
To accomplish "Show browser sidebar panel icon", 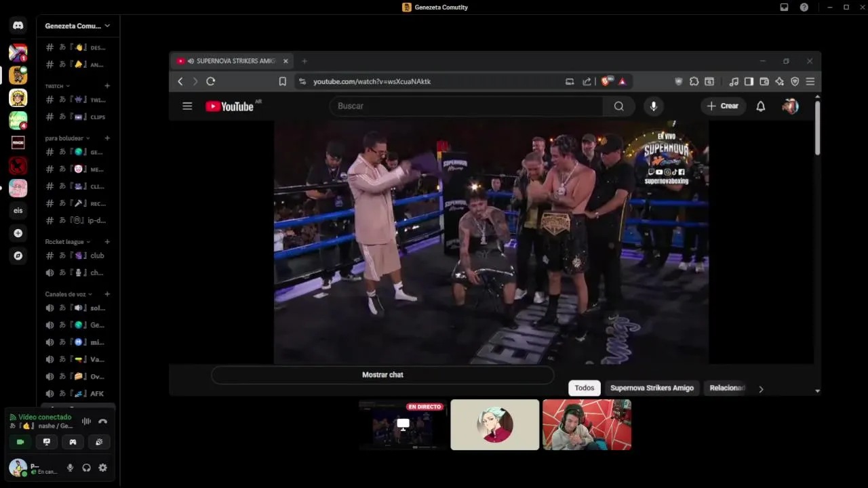I will 749,81.
